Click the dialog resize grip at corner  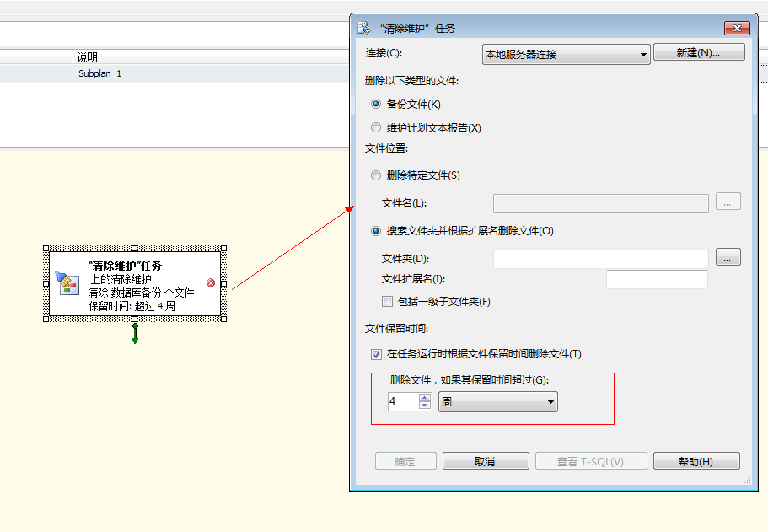tap(748, 481)
